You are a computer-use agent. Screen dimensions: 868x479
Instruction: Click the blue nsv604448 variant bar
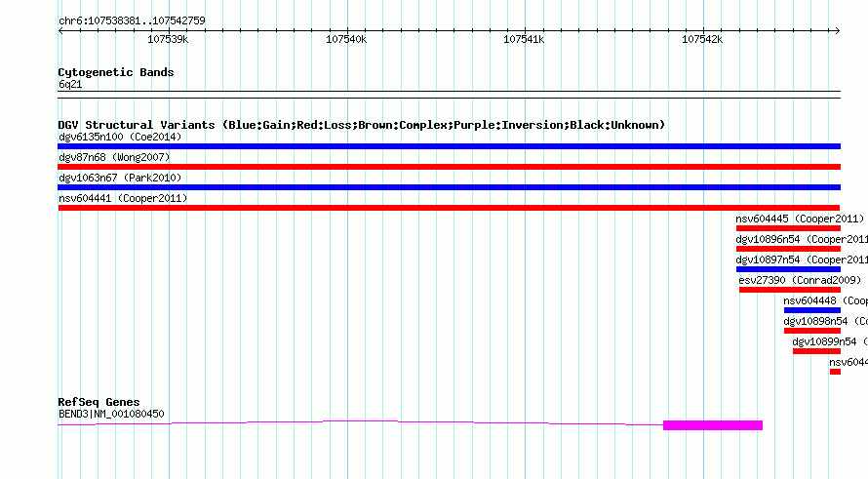812,310
